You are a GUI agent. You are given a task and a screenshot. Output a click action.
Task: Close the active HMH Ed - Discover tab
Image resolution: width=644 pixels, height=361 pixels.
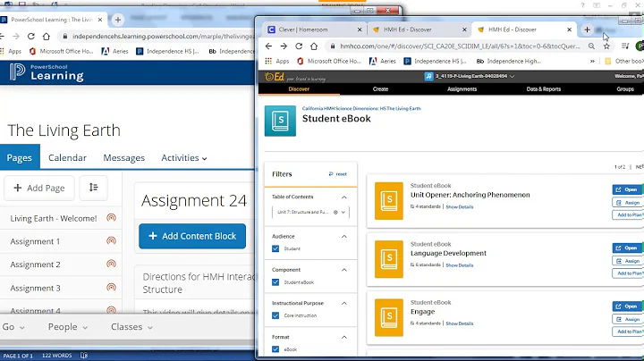(x=569, y=29)
